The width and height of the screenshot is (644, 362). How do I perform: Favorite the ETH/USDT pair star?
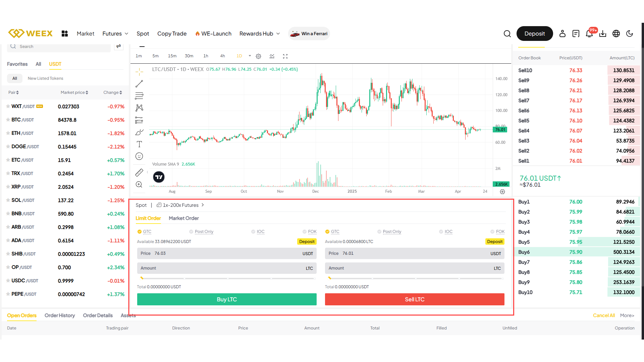coord(8,133)
